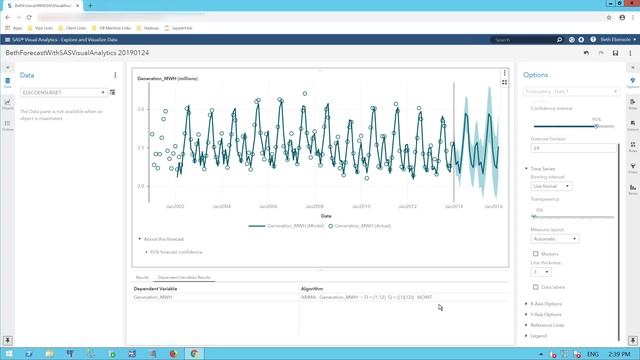Open the Objects pane icon in left sidebar
640x360 pixels.
pos(7,104)
